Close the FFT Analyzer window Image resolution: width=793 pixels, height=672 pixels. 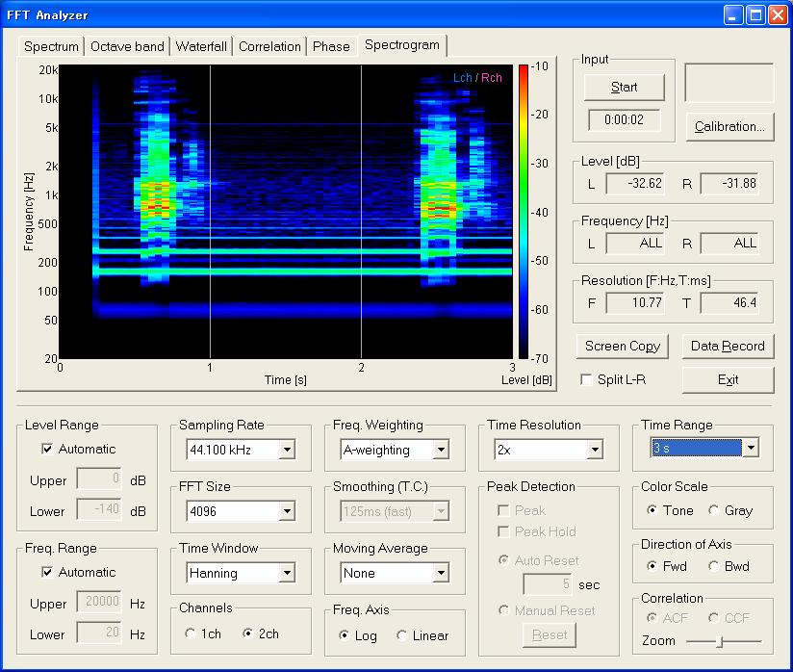[x=778, y=14]
